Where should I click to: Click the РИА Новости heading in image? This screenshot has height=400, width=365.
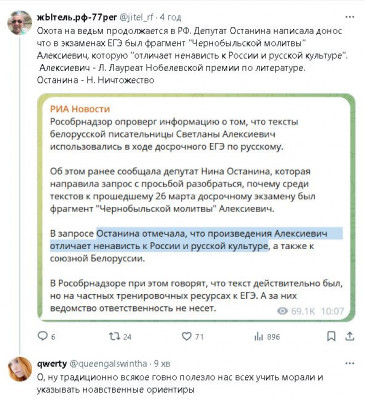click(80, 109)
